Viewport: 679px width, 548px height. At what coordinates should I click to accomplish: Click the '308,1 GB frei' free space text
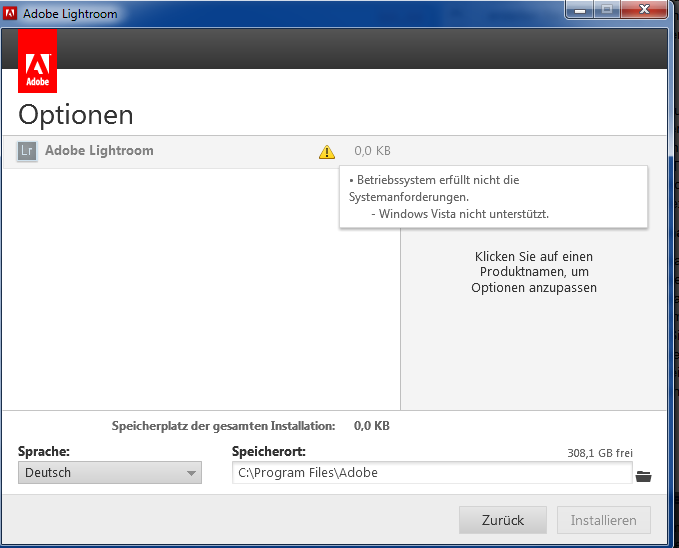600,453
